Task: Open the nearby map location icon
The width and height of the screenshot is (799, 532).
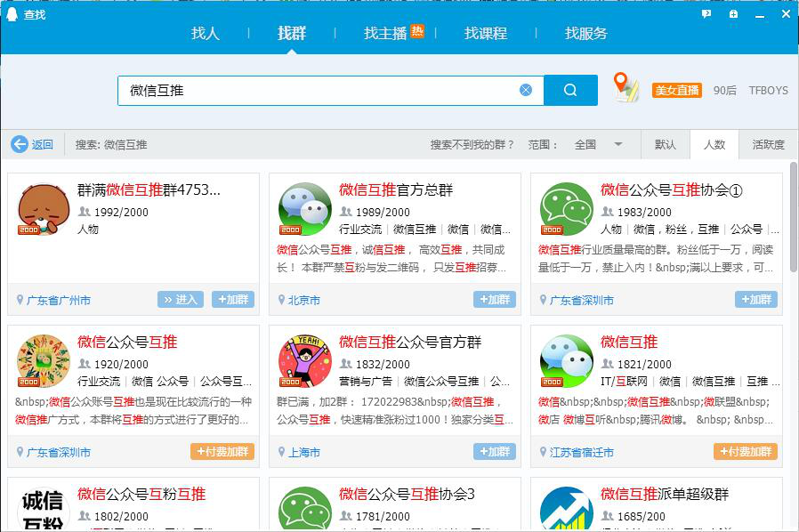Action: pyautogui.click(x=625, y=87)
